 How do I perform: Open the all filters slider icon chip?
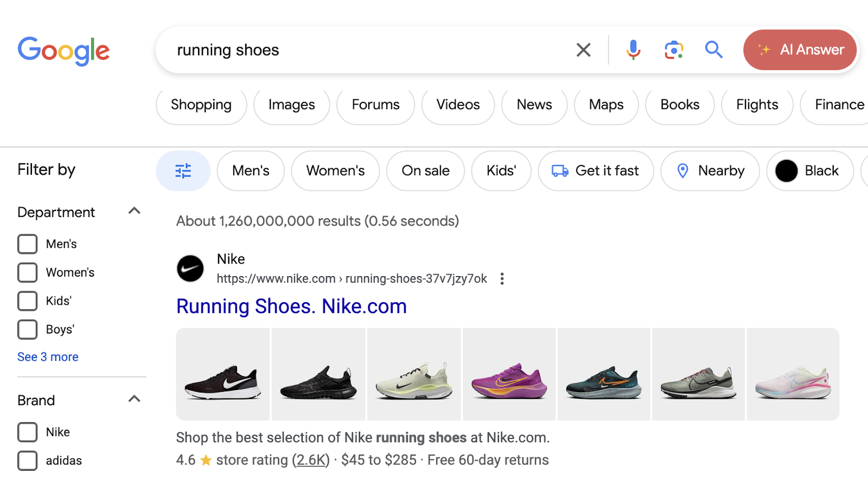point(183,171)
